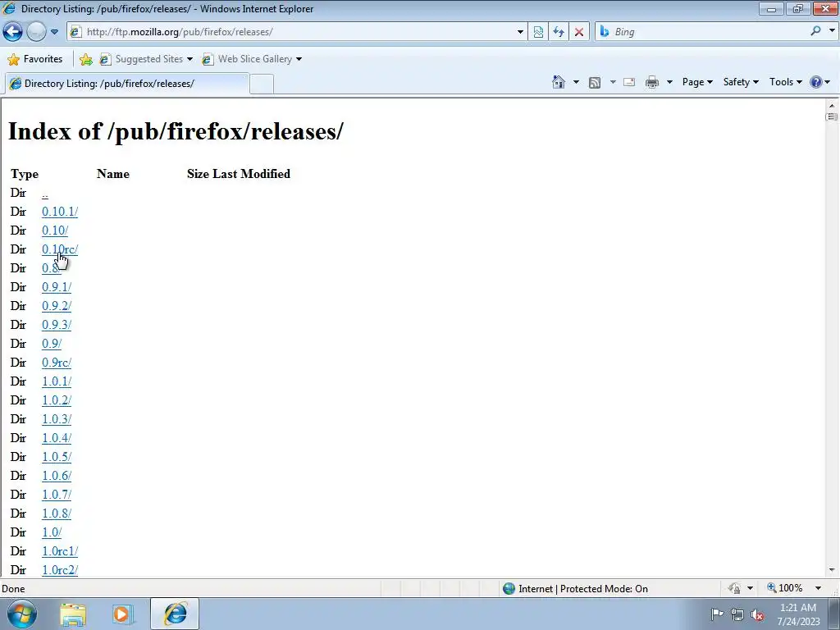Viewport: 840px width, 630px height.
Task: Open the 0.10/ directory link
Action: pos(55,231)
